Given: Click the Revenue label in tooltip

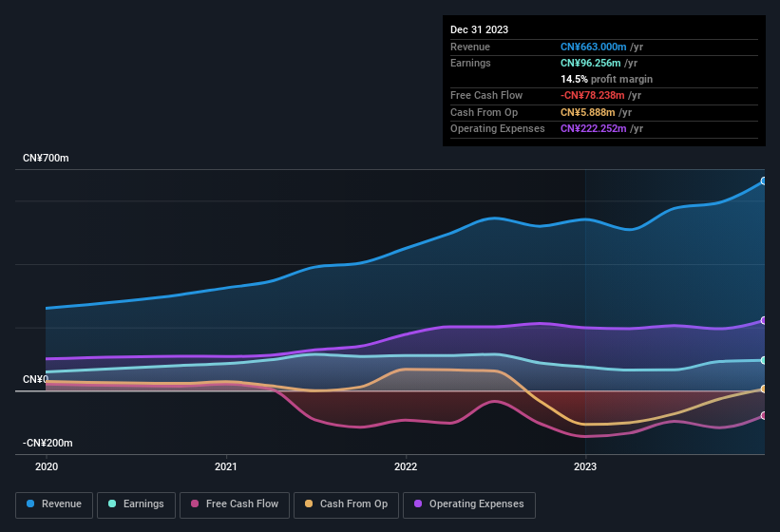Looking at the screenshot, I should tap(470, 47).
